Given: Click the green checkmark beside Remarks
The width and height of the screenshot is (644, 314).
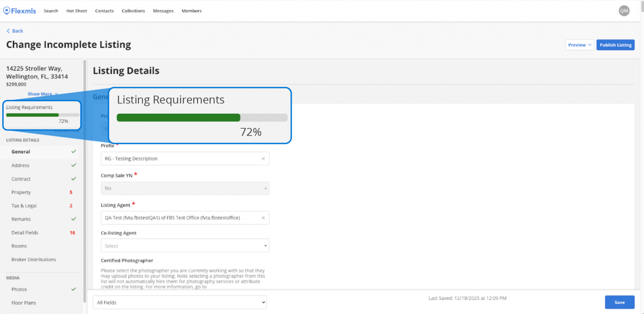Looking at the screenshot, I should point(74,219).
